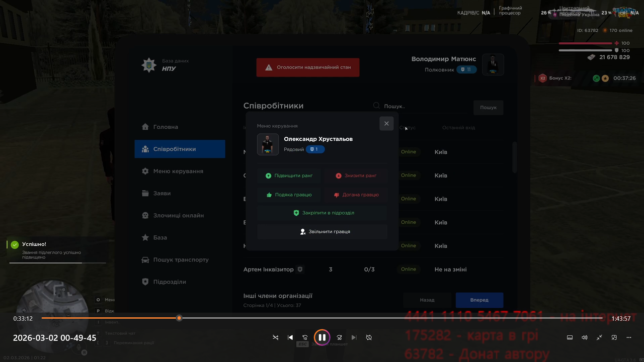Click the employee list scrollbar
This screenshot has width=644, height=362.
pos(514,157)
